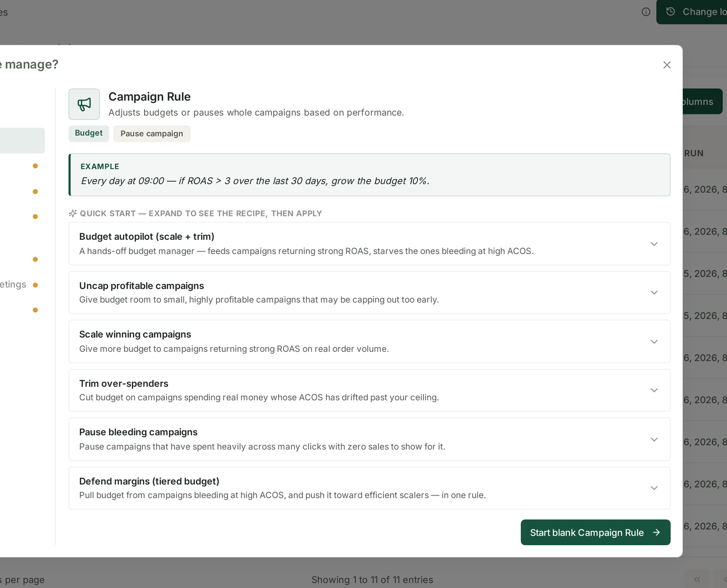Expand the Pause bleeding campaigns recipe
The height and width of the screenshot is (588, 727).
click(x=369, y=439)
